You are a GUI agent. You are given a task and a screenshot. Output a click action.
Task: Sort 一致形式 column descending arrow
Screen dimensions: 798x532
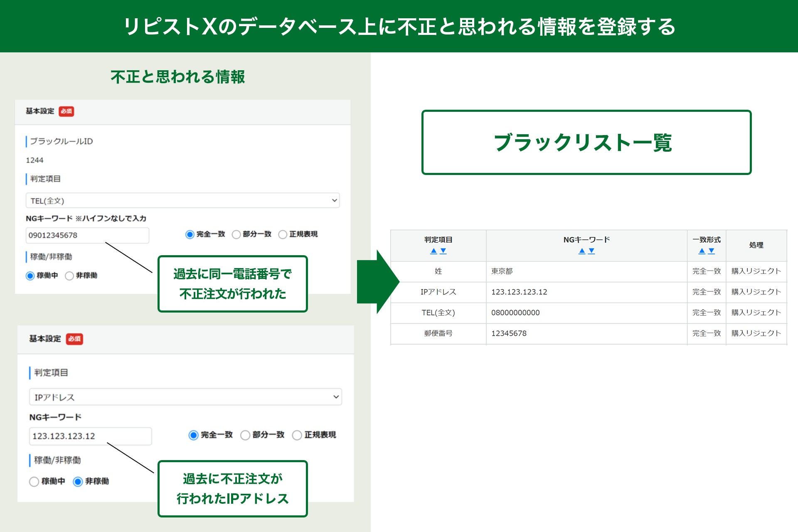pos(712,251)
